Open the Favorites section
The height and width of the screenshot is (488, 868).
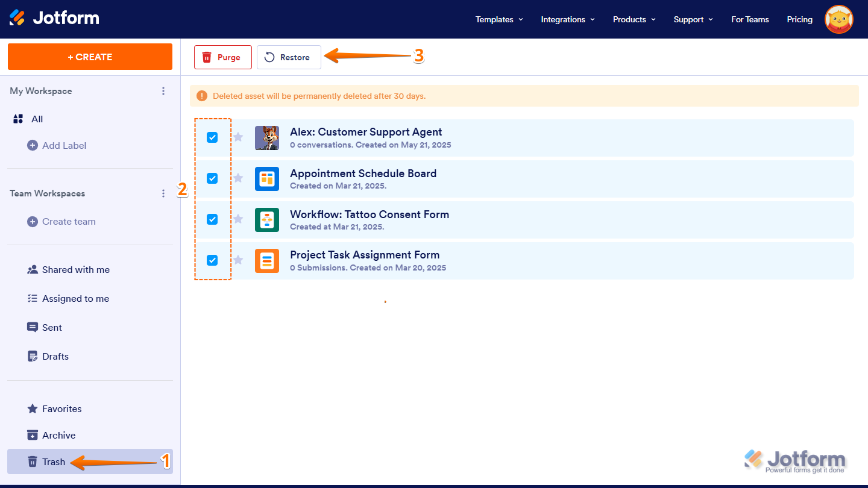61,408
